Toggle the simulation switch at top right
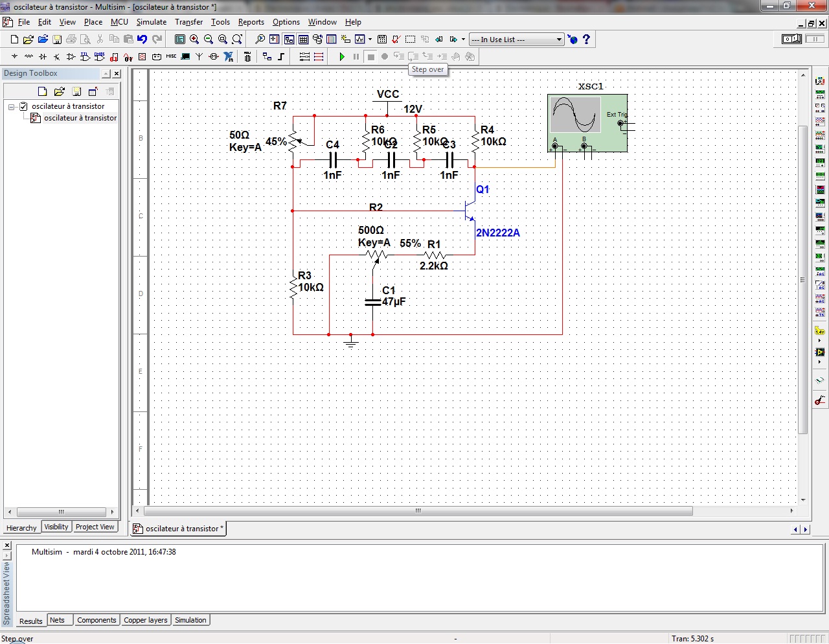 [791, 40]
